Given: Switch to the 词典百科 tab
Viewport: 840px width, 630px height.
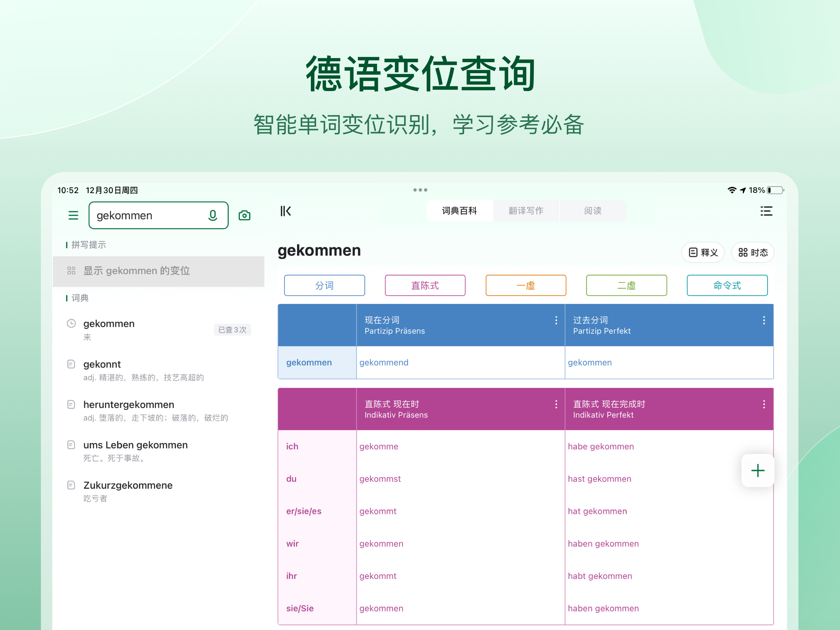Looking at the screenshot, I should [459, 210].
